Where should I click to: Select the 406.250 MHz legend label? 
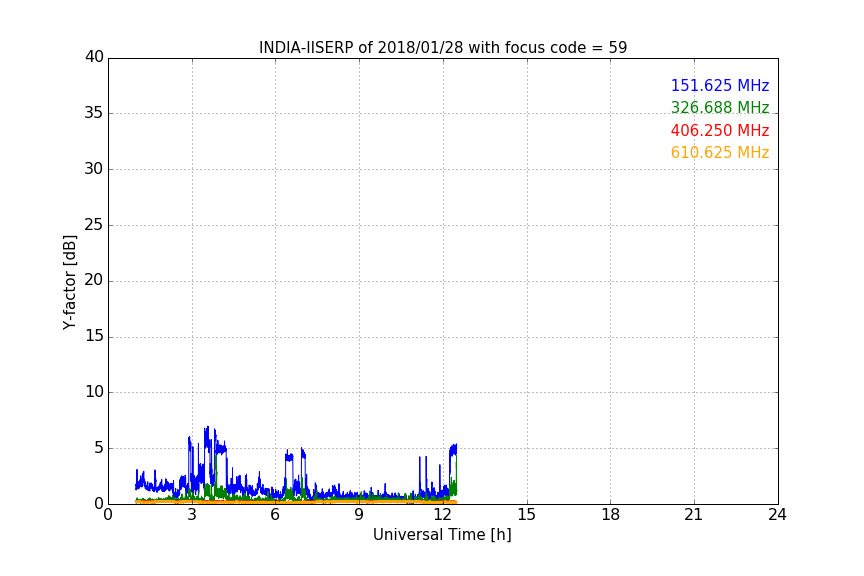click(x=720, y=131)
